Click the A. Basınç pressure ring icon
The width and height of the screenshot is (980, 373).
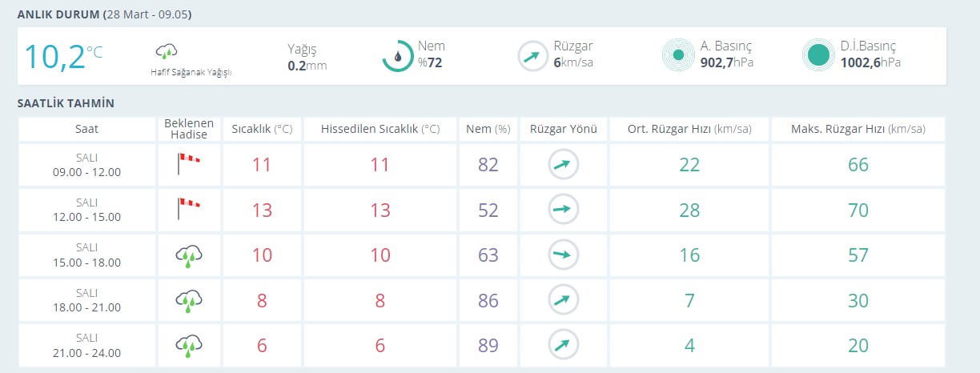678,55
